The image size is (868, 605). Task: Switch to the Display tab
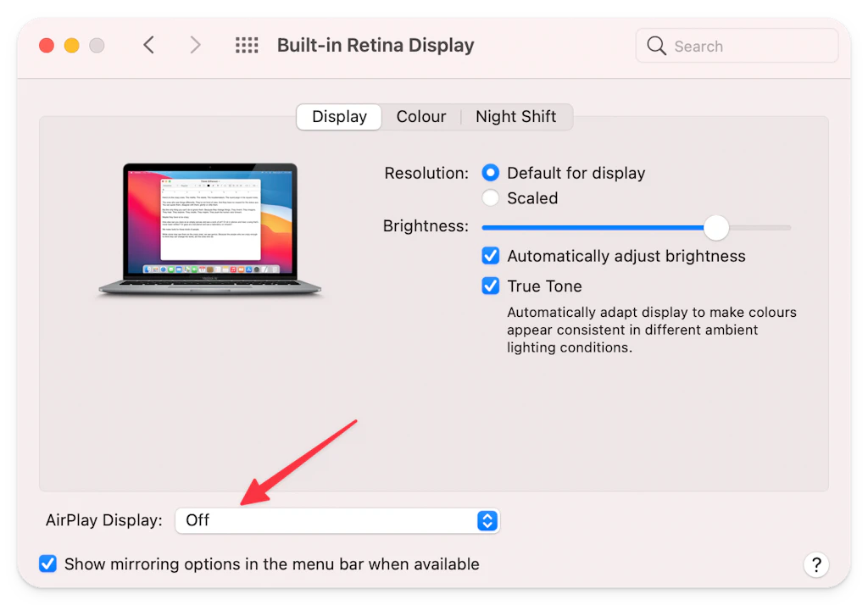point(339,117)
